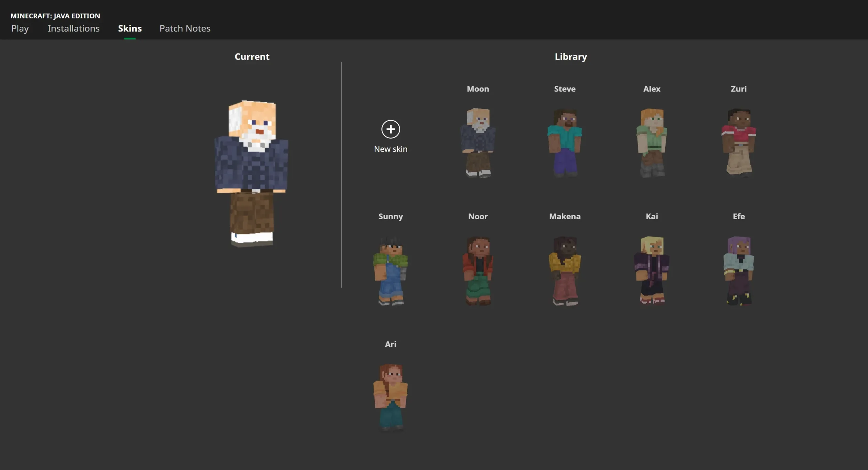Image resolution: width=868 pixels, height=470 pixels.
Task: Click the 'New skin' label
Action: pyautogui.click(x=391, y=149)
